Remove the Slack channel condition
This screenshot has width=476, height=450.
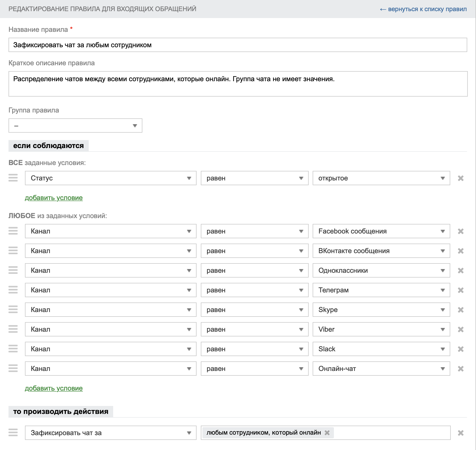461,349
